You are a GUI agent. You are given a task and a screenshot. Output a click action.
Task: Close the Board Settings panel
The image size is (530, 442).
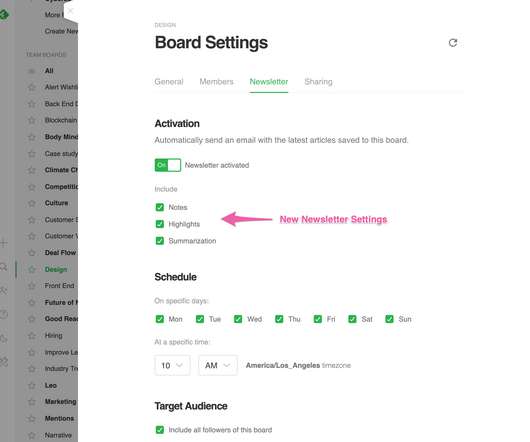coord(70,11)
